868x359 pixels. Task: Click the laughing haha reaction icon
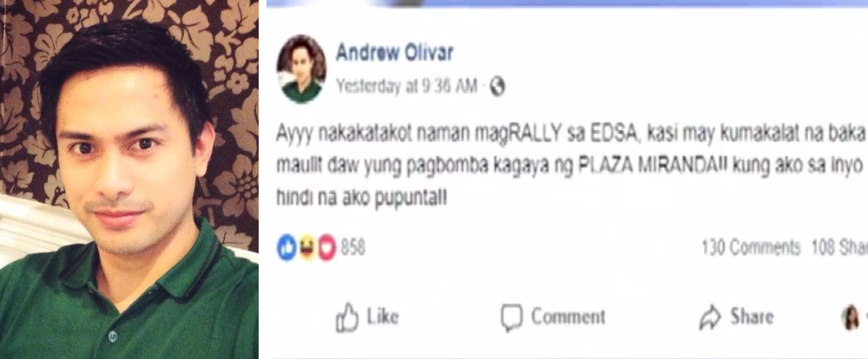pyautogui.click(x=307, y=247)
